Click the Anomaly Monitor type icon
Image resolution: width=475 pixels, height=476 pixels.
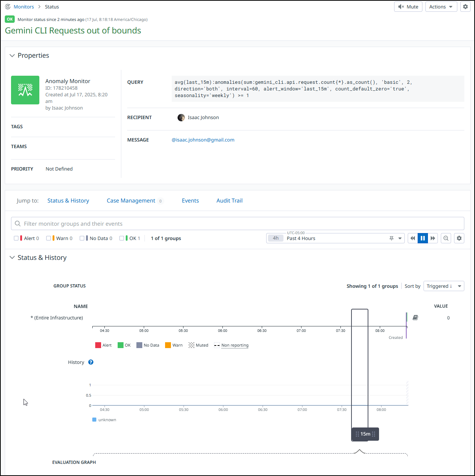click(x=25, y=90)
